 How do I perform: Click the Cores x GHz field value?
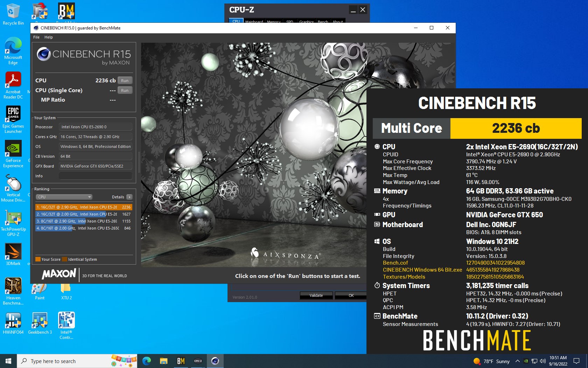click(x=96, y=137)
